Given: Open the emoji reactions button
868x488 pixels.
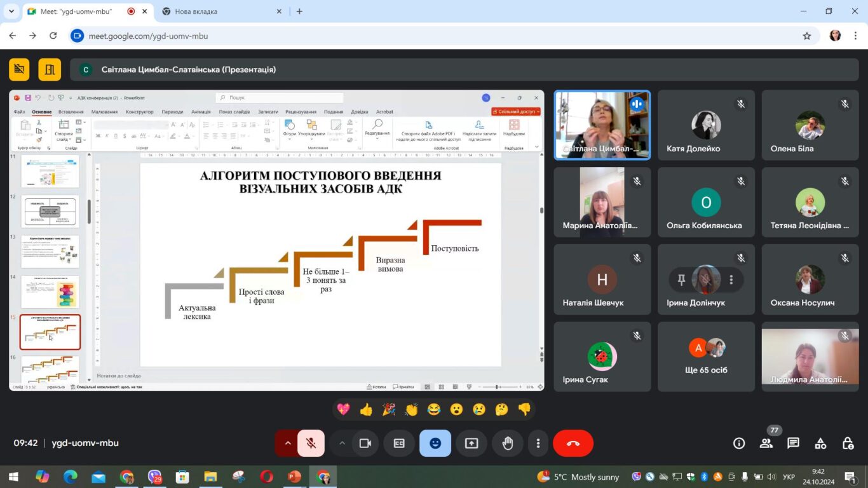Looking at the screenshot, I should pyautogui.click(x=435, y=444).
